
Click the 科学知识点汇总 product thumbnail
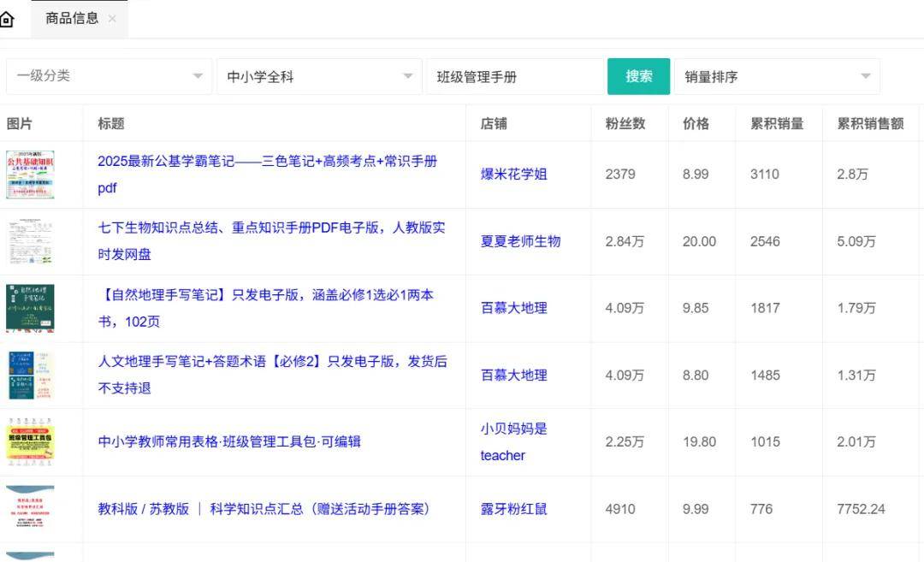31,508
